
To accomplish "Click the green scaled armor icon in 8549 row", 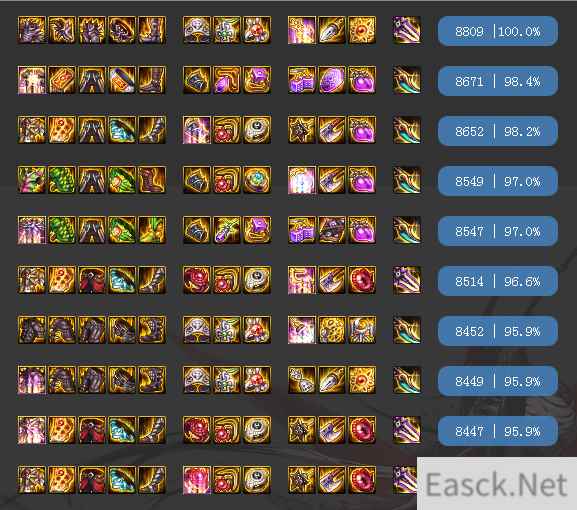I will (61, 180).
